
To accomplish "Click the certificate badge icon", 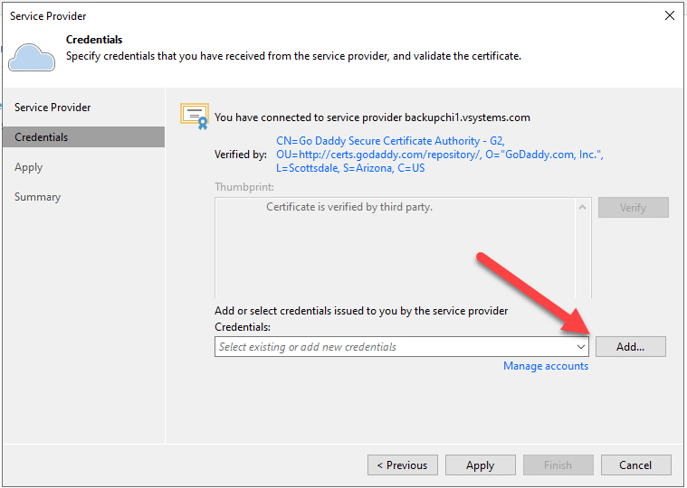I will click(x=194, y=117).
